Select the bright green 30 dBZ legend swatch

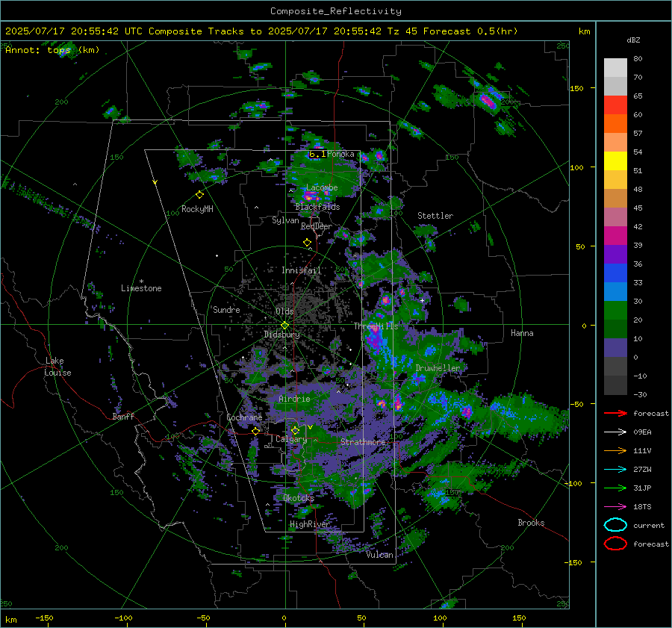[615, 311]
